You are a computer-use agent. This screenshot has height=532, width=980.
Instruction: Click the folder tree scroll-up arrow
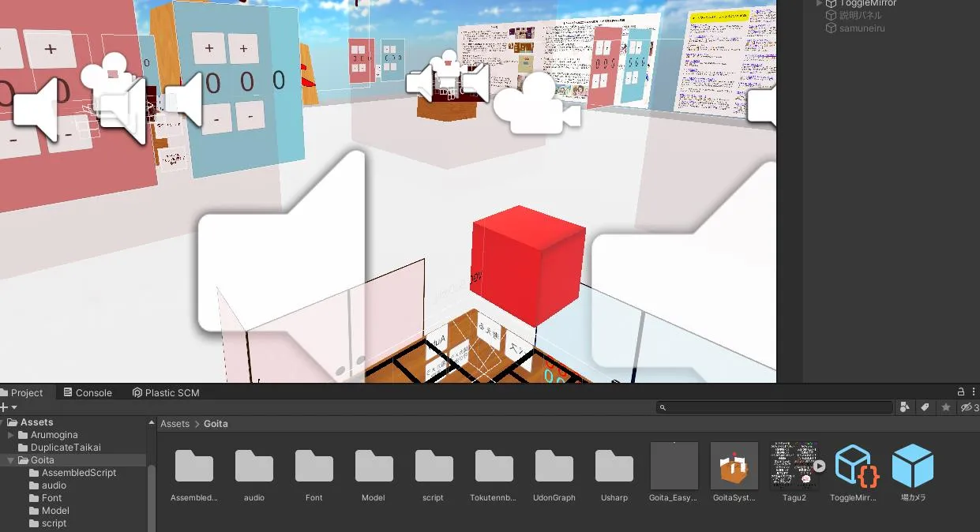click(x=152, y=422)
